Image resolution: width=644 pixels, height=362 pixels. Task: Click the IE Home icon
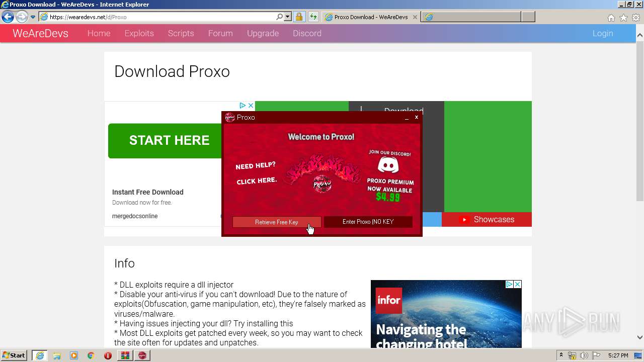(x=611, y=18)
